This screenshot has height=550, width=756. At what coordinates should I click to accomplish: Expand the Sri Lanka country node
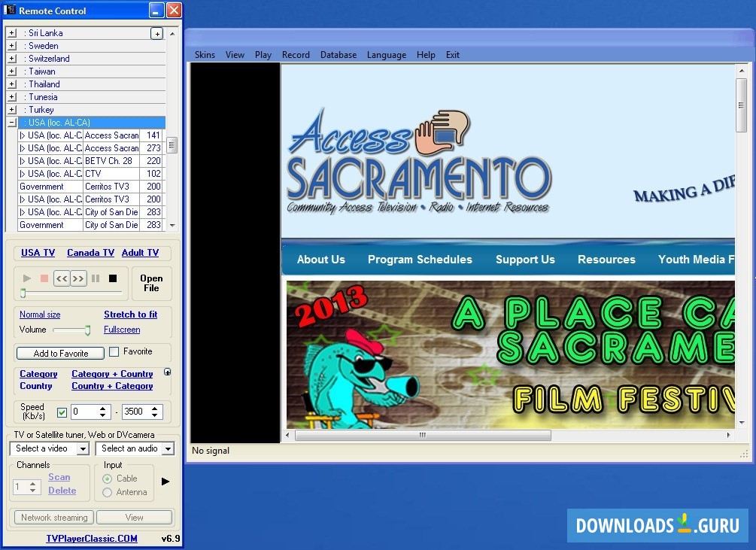pyautogui.click(x=12, y=33)
